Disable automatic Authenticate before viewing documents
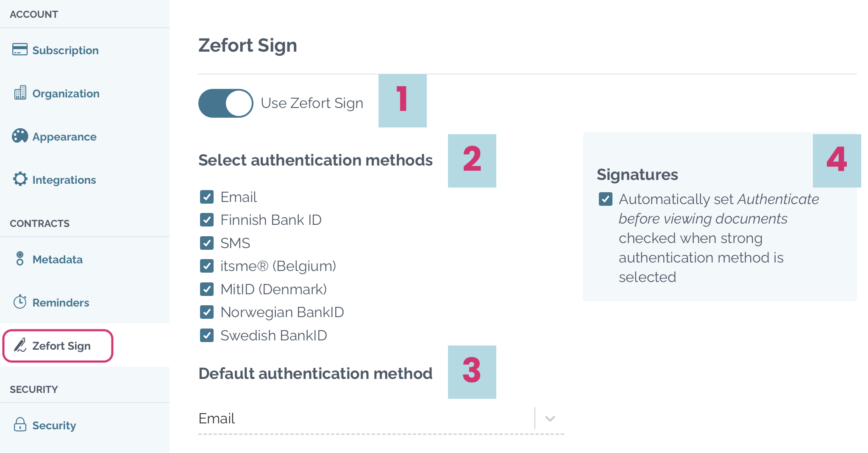This screenshot has width=868, height=453. pyautogui.click(x=606, y=199)
